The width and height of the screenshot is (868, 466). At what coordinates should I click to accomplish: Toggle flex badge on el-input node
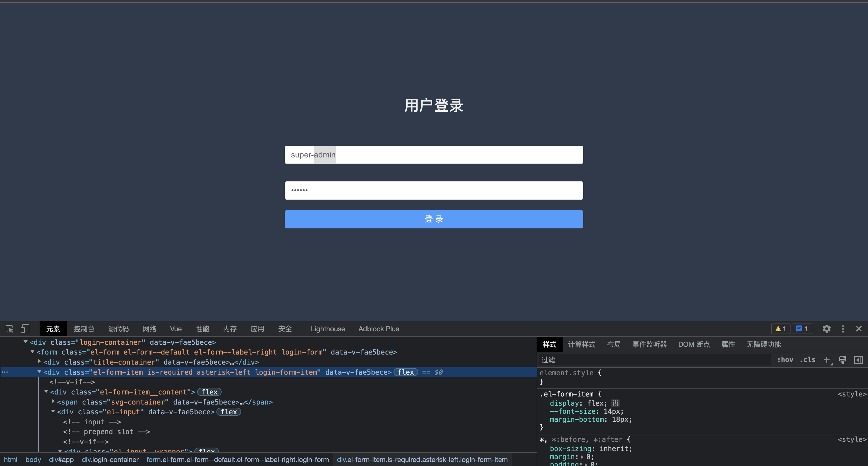tap(229, 412)
